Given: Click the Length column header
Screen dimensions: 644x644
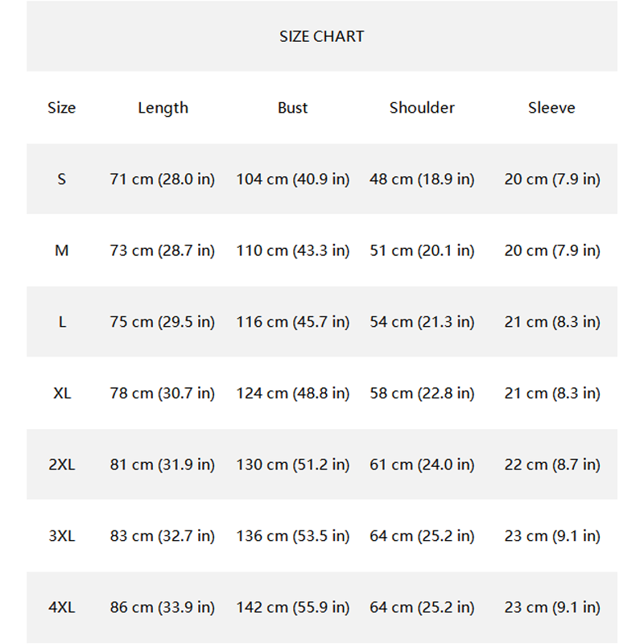Looking at the screenshot, I should pyautogui.click(x=163, y=108).
